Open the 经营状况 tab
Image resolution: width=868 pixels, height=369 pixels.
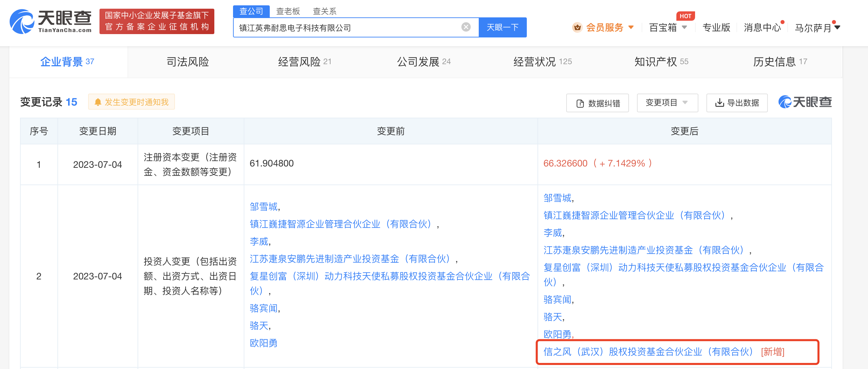click(542, 62)
